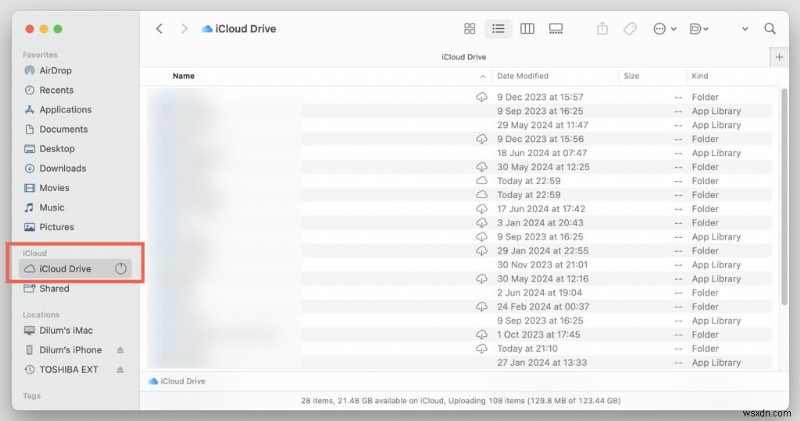Switch to column view
Screen dimensions: 800x421
[527, 29]
